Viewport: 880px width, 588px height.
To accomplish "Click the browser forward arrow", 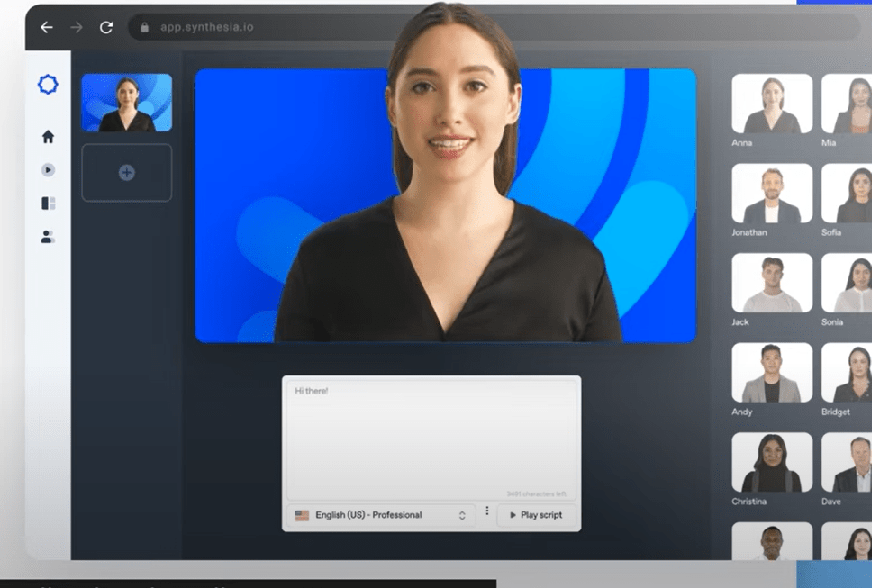I will (x=77, y=27).
